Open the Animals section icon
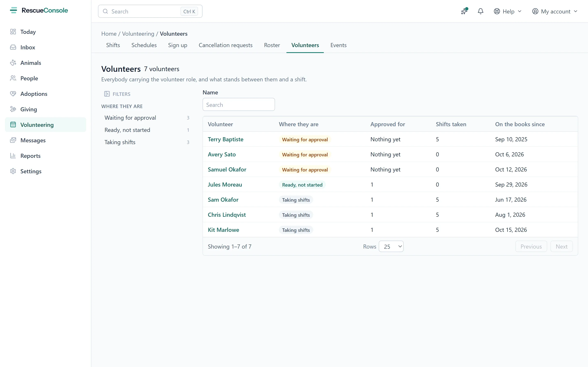This screenshot has height=367, width=588. click(13, 63)
